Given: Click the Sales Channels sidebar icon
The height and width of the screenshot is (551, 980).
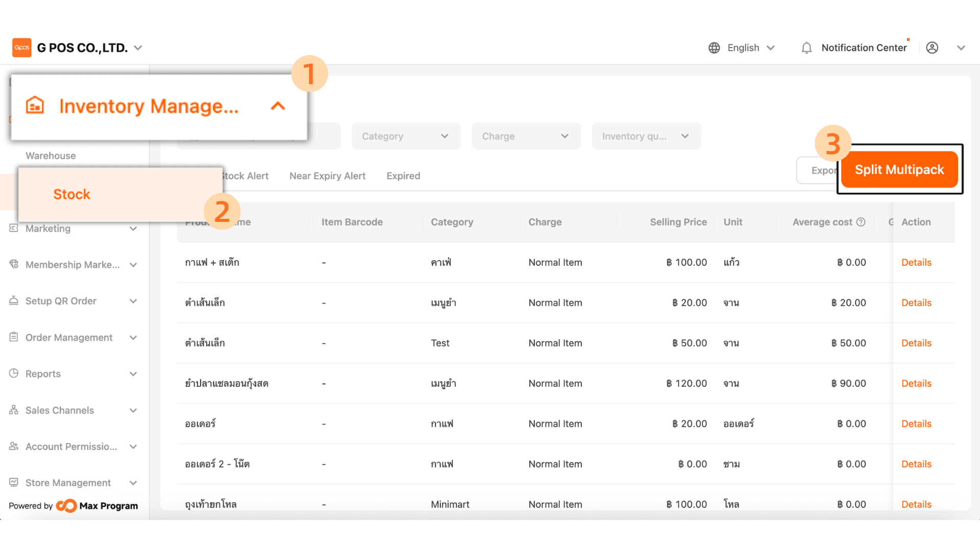Looking at the screenshot, I should point(14,410).
